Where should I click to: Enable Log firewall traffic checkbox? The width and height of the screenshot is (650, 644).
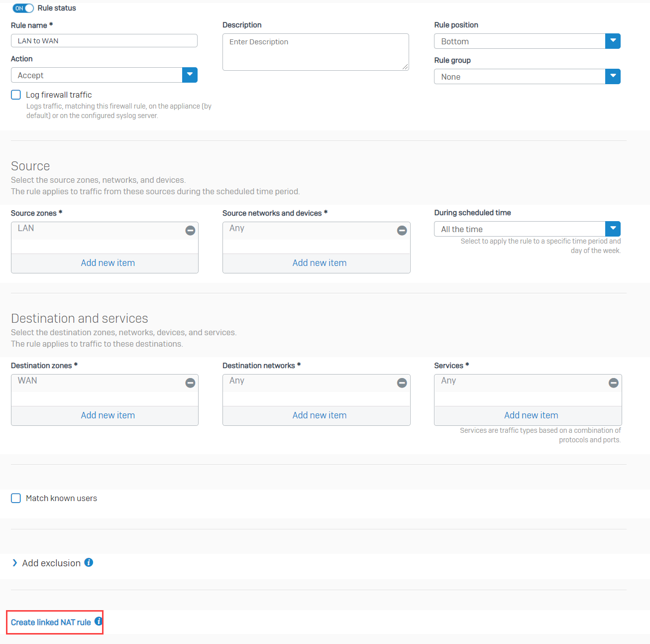click(x=16, y=95)
